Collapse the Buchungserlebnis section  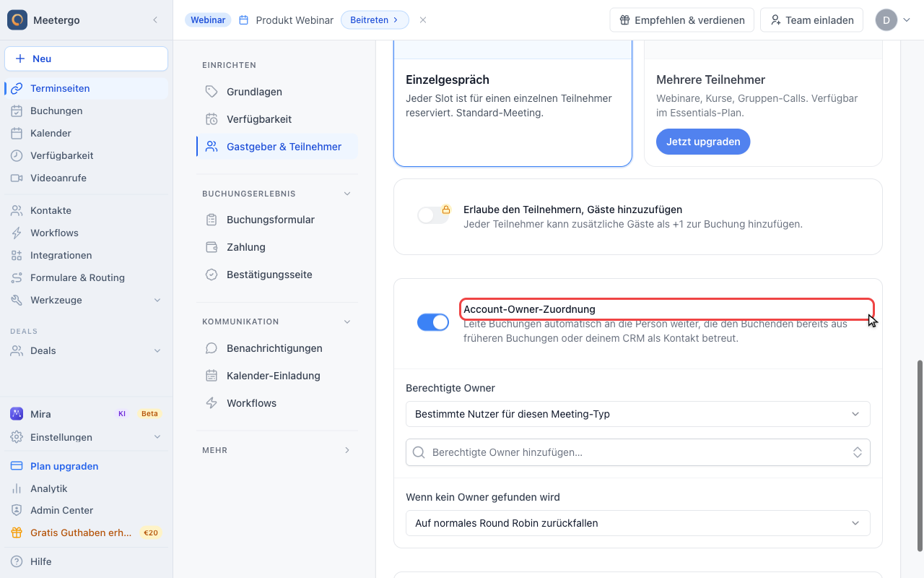(347, 194)
